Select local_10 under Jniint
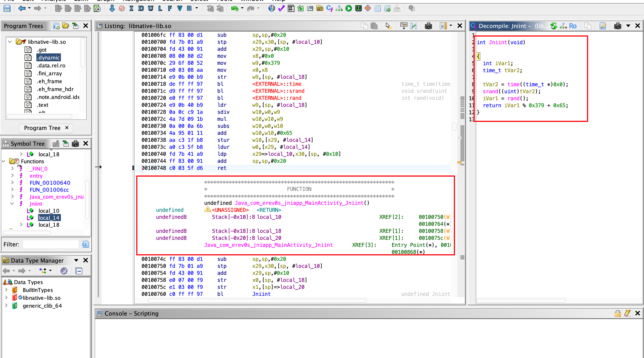Viewport: 644px width, 358px height. [x=49, y=211]
